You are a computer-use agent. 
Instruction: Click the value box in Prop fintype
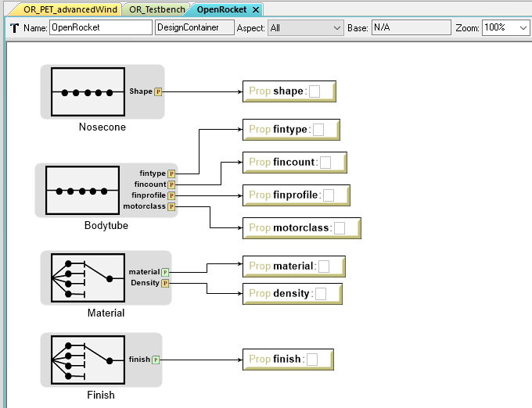(318, 130)
